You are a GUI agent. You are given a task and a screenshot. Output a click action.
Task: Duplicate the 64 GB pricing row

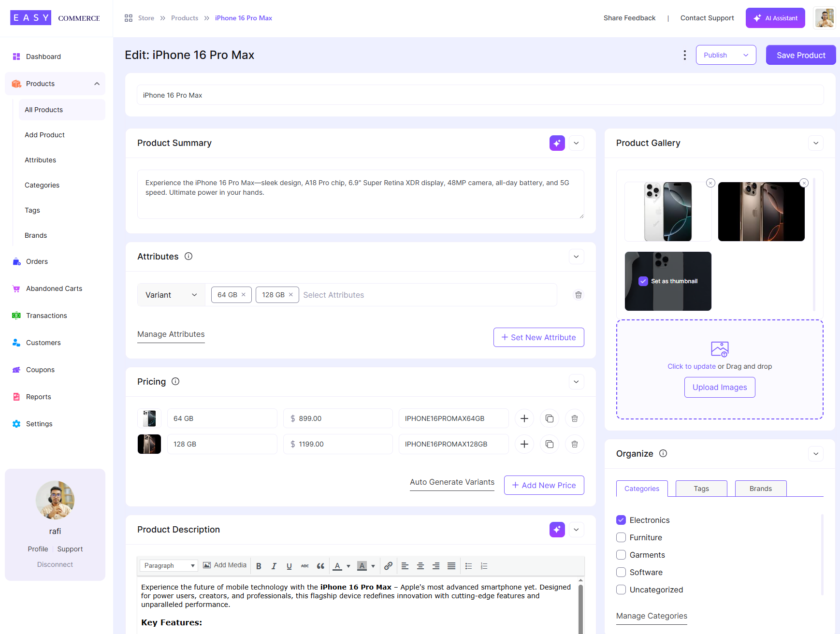[550, 418]
